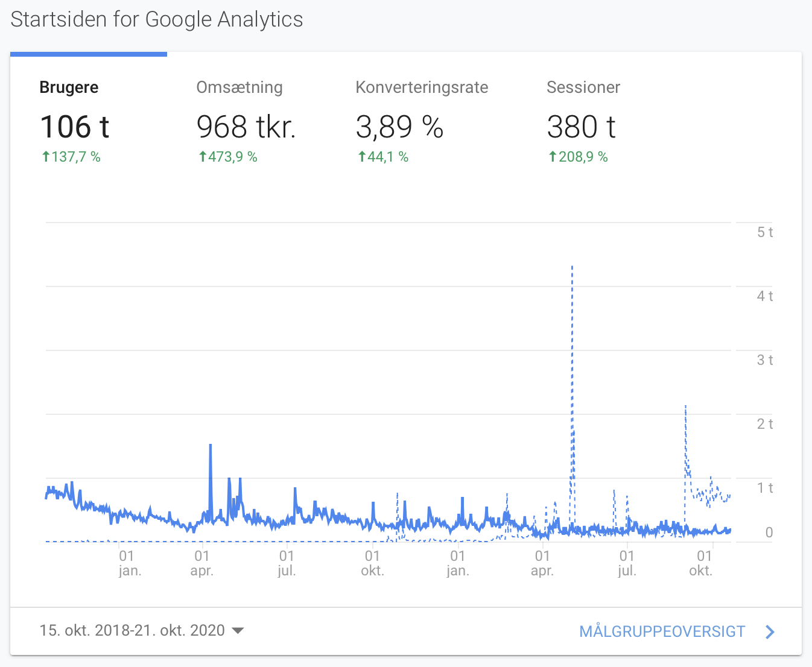Expand the date range dropdown arrow
Viewport: 812px width, 667px height.
click(238, 631)
